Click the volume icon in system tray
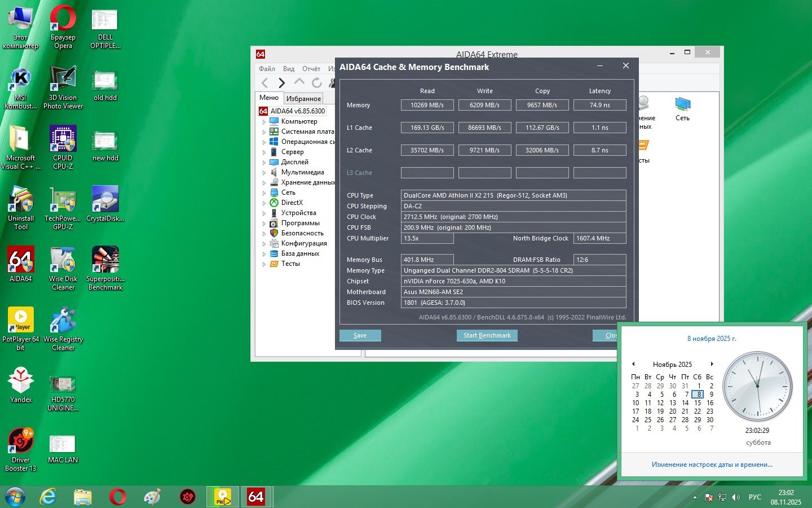Screen dimensions: 812x508 [x=736, y=497]
